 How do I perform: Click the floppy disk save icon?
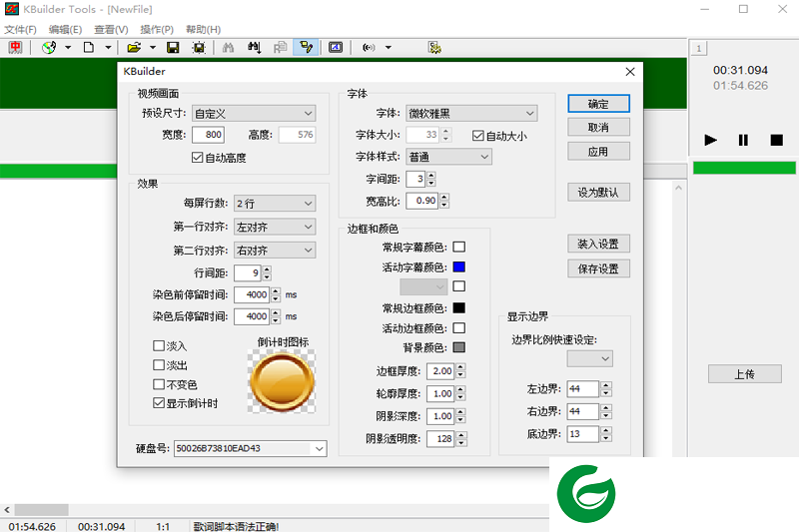pos(173,47)
